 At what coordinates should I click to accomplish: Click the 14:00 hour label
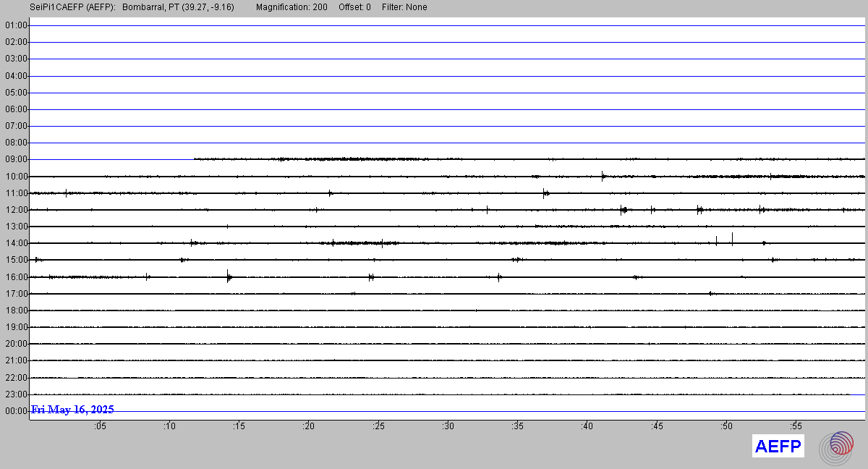click(x=16, y=243)
